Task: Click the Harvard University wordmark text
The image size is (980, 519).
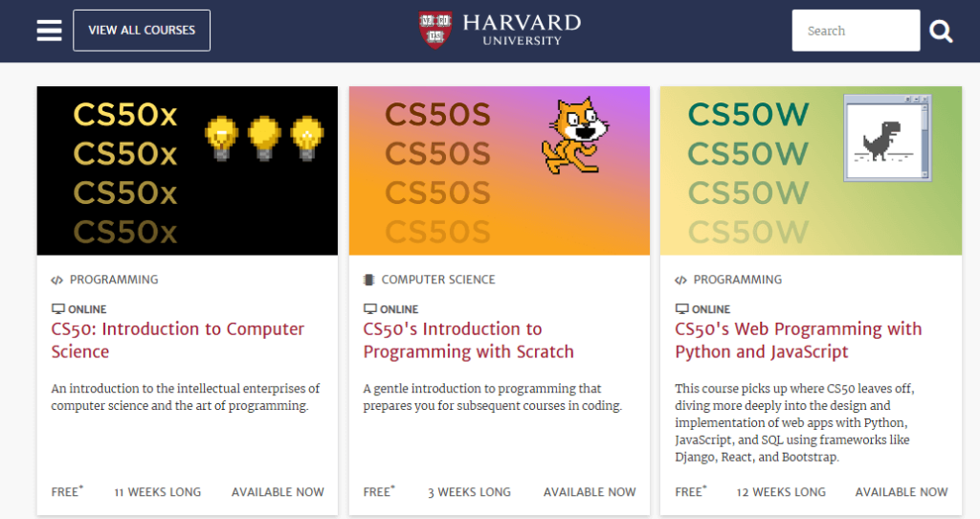Action: [x=522, y=30]
